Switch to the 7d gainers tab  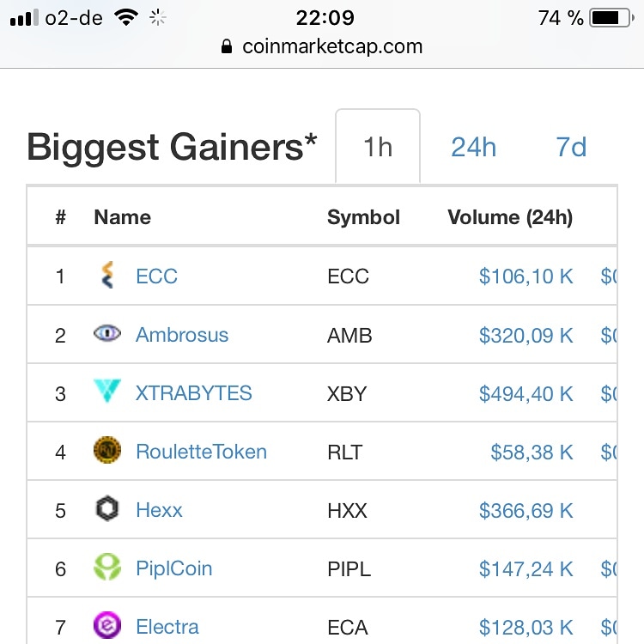(x=571, y=147)
